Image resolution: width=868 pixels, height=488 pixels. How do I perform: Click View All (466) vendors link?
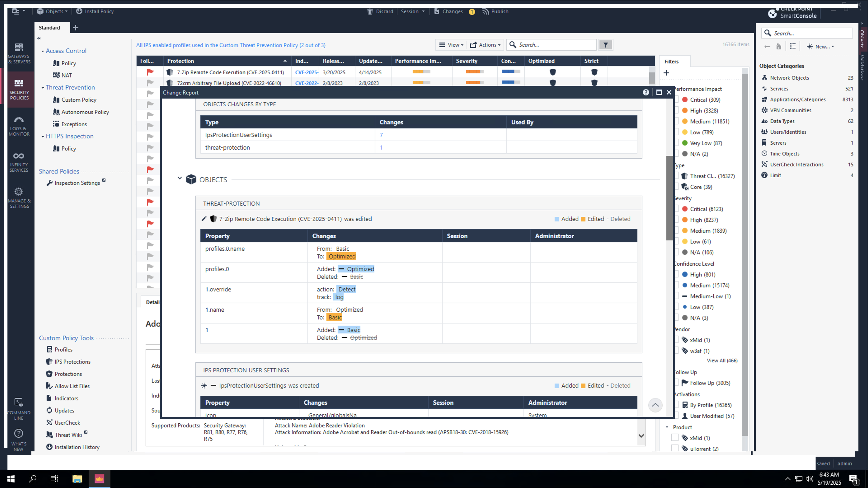coord(722,360)
